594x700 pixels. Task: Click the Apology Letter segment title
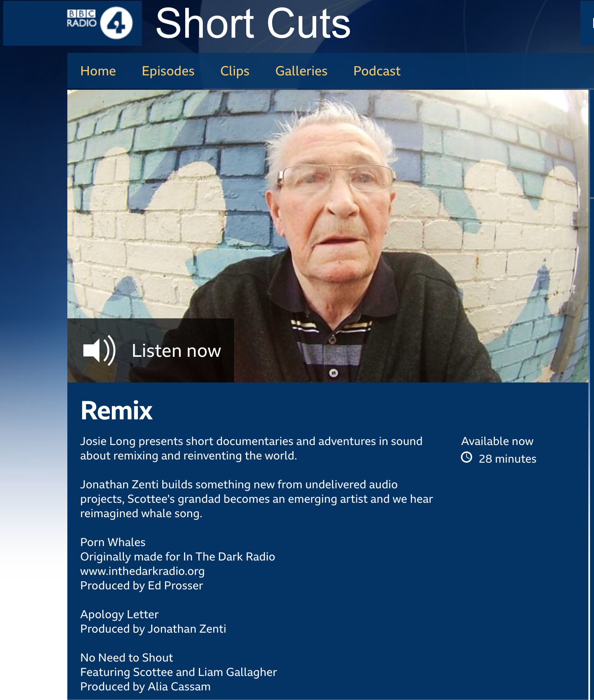point(119,615)
